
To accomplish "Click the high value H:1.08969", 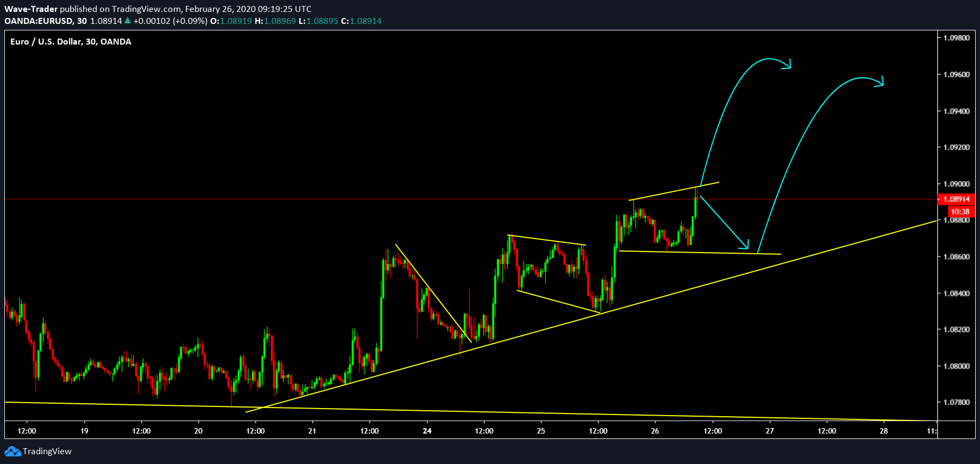I will [275, 21].
